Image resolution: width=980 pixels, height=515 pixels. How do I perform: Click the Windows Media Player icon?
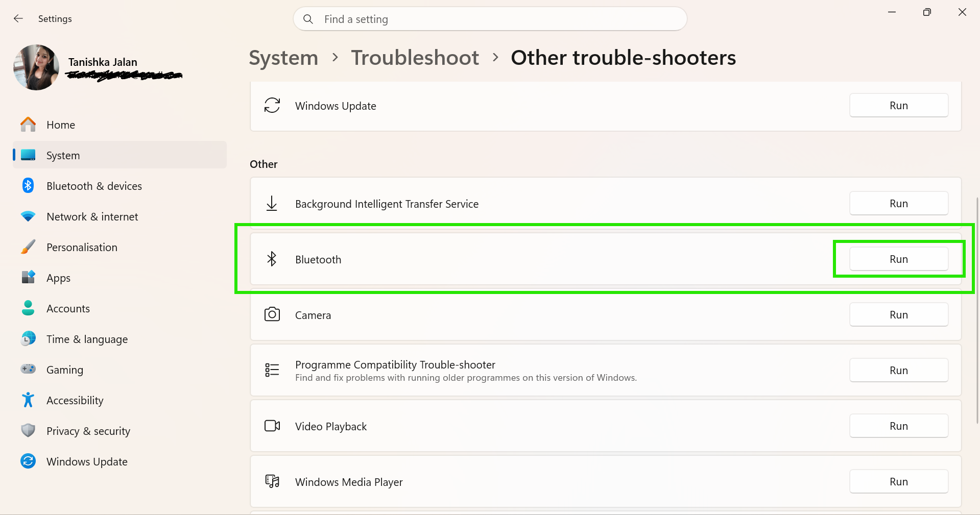point(272,481)
